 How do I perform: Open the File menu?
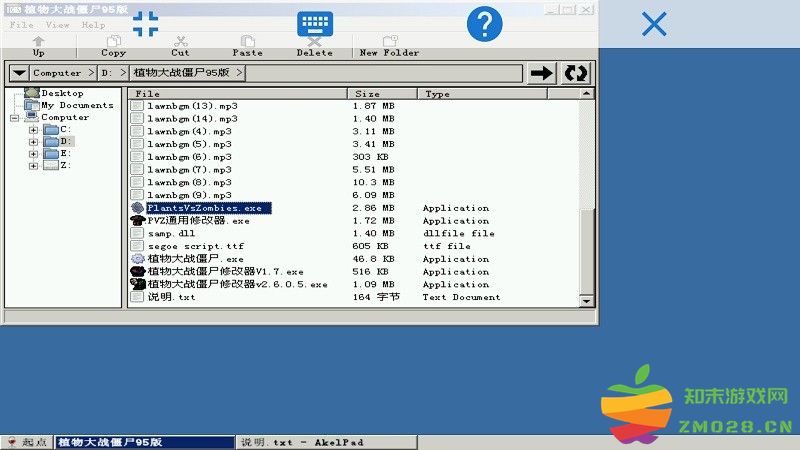point(22,25)
